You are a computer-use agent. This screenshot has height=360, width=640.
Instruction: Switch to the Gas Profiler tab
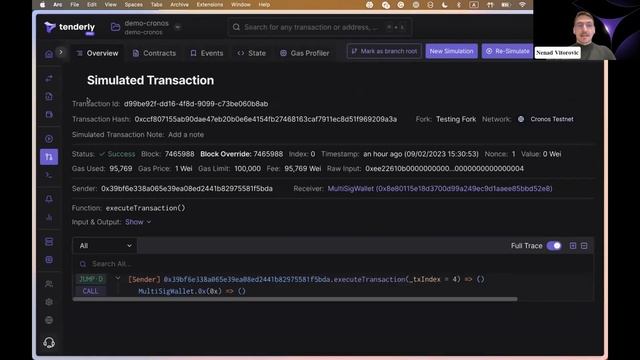click(305, 53)
